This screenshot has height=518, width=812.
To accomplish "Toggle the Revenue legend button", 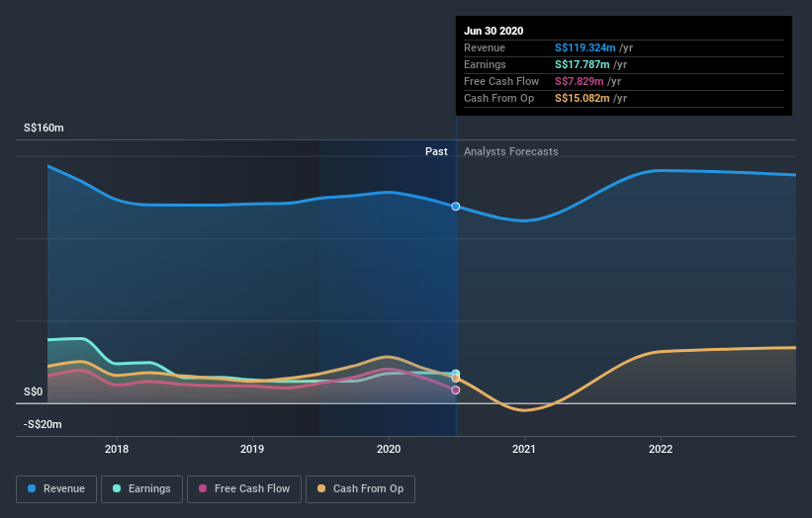I will 56,489.
